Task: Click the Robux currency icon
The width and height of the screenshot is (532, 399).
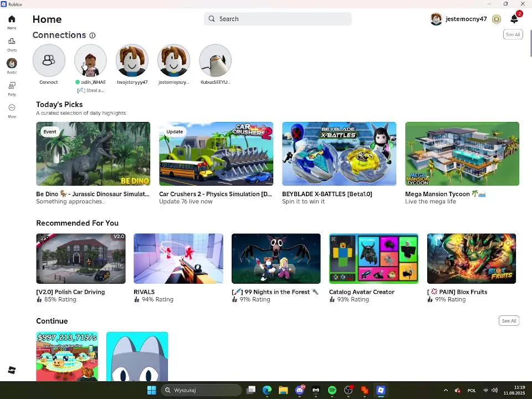Action: [x=497, y=19]
